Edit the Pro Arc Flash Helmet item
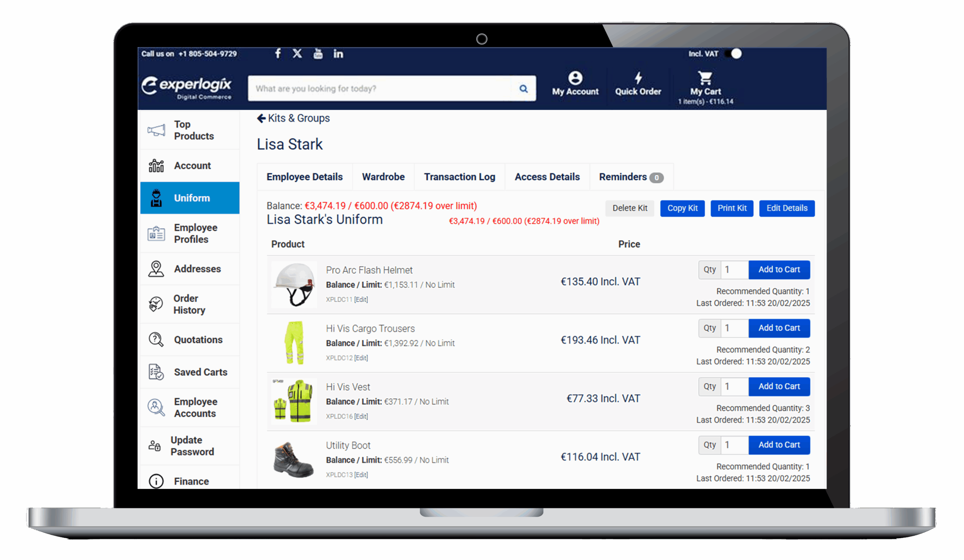964x560 pixels. pyautogui.click(x=361, y=299)
